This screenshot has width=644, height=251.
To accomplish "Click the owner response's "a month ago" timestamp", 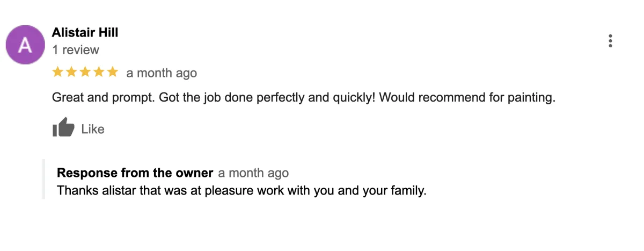I will pyautogui.click(x=253, y=173).
